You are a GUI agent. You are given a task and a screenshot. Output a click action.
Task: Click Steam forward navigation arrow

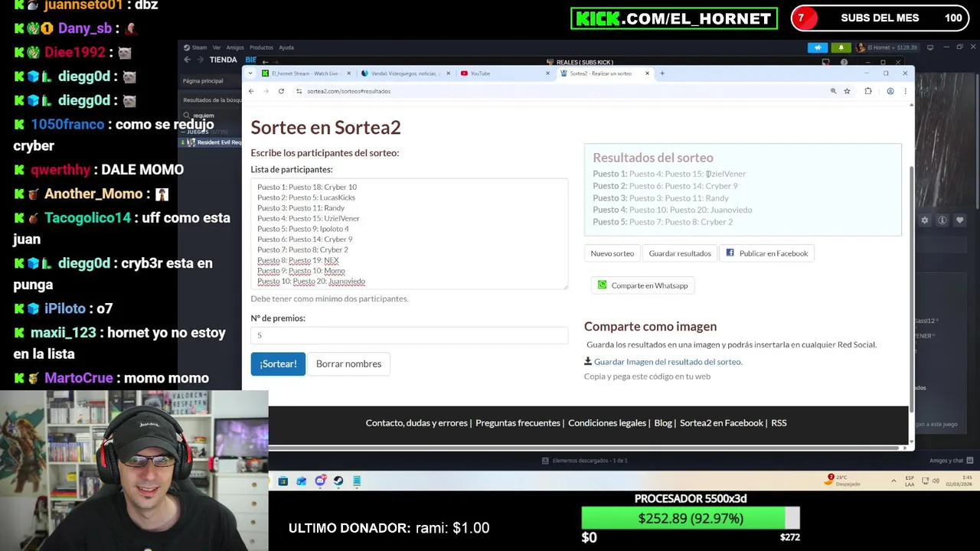coord(201,60)
